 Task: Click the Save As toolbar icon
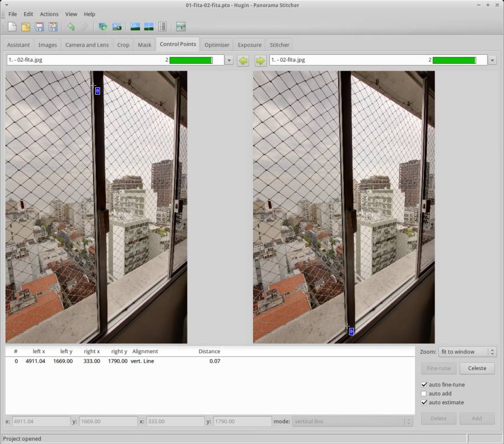53,27
